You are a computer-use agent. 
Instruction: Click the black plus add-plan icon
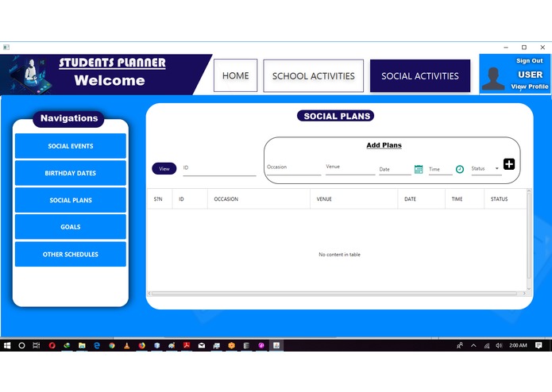[x=508, y=164]
